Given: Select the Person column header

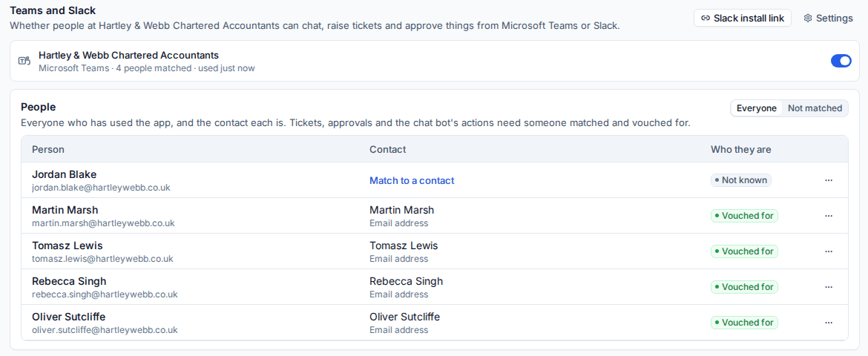Looking at the screenshot, I should 48,150.
